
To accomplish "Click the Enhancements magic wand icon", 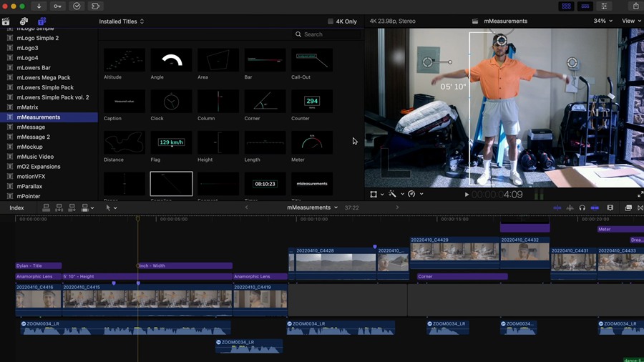I will point(392,194).
